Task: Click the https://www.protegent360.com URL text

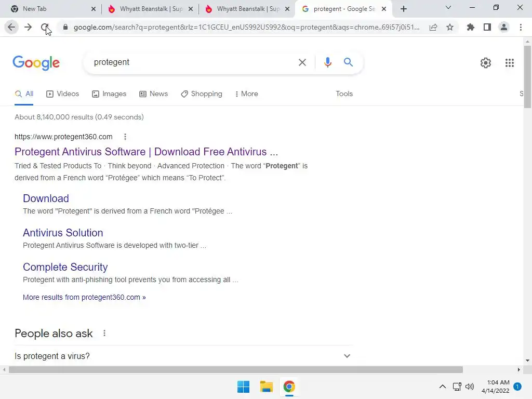Action: tap(63, 137)
